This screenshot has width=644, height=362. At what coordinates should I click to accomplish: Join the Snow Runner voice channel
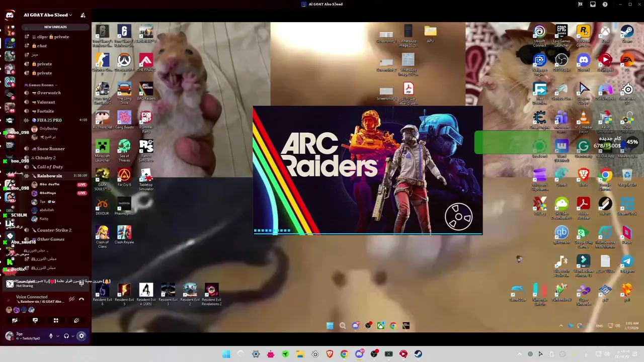55,149
